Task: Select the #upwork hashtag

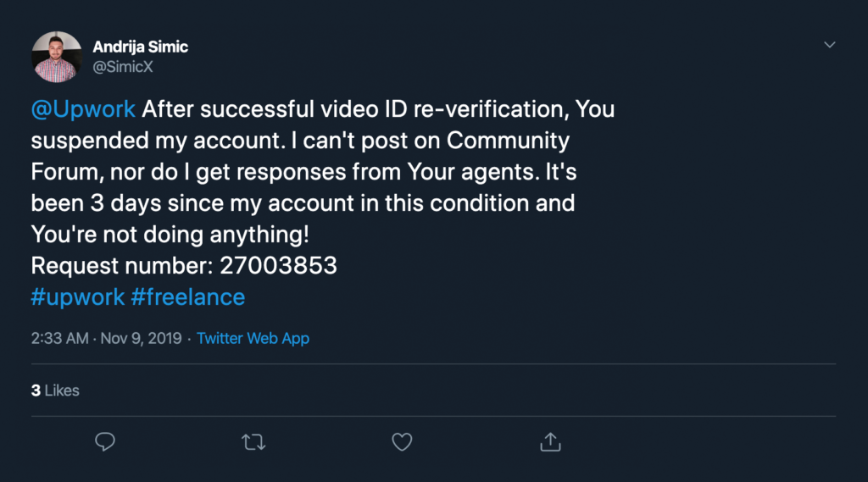Action: (x=77, y=297)
